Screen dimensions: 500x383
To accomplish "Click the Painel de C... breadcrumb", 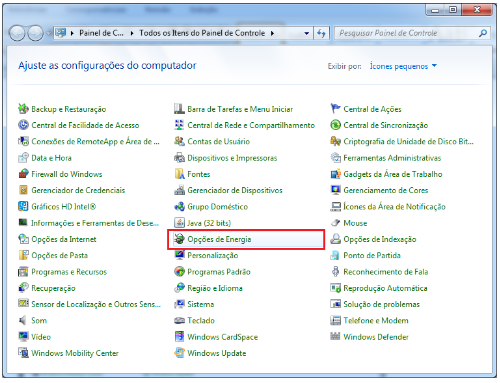I will [101, 33].
